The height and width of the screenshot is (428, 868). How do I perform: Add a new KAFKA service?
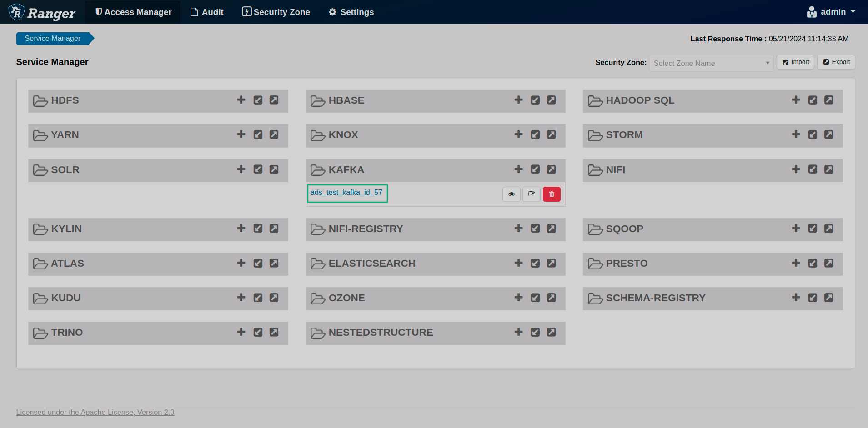point(518,169)
